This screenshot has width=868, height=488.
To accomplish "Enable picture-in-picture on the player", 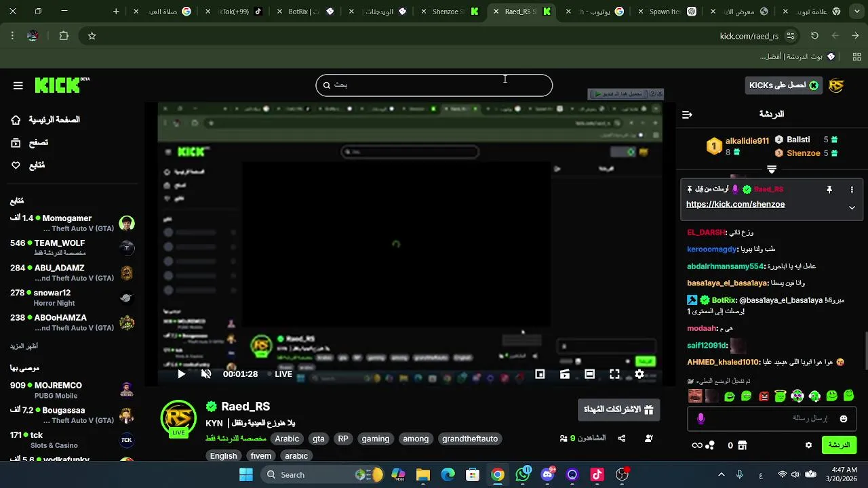I will tap(540, 374).
